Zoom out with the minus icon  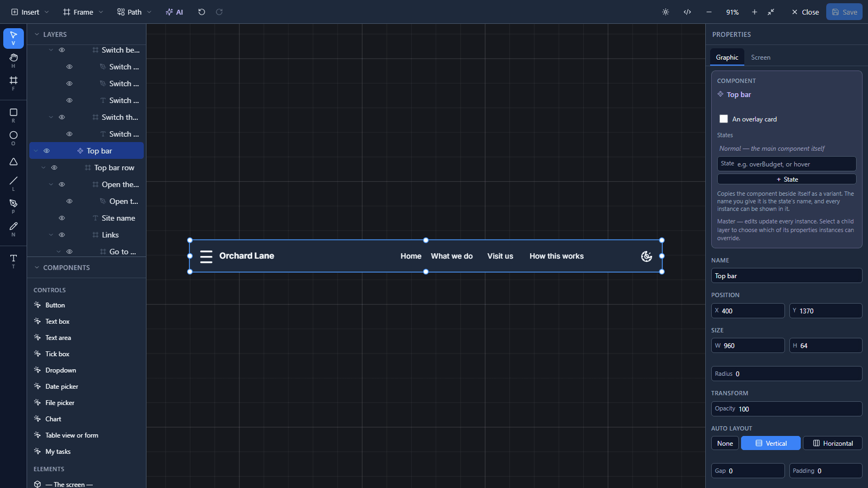(709, 12)
